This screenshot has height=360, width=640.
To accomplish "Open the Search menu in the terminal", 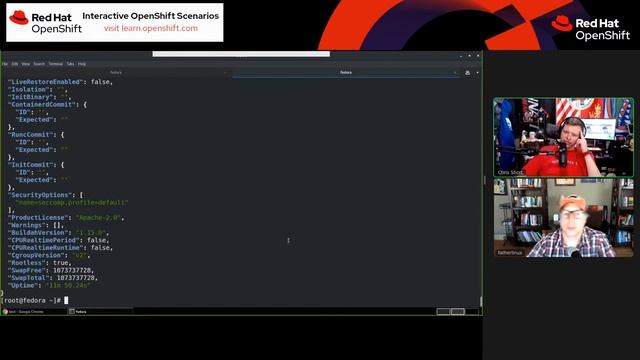I will (x=39, y=64).
